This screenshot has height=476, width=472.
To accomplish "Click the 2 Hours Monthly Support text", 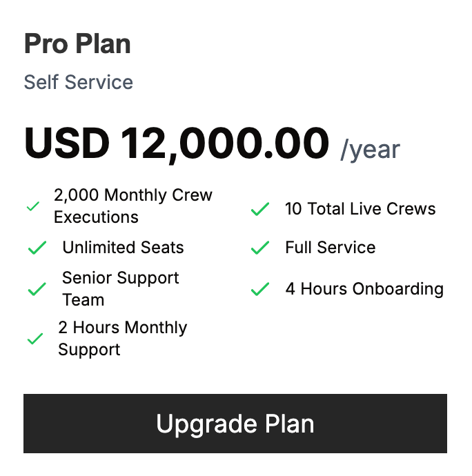I will (122, 339).
